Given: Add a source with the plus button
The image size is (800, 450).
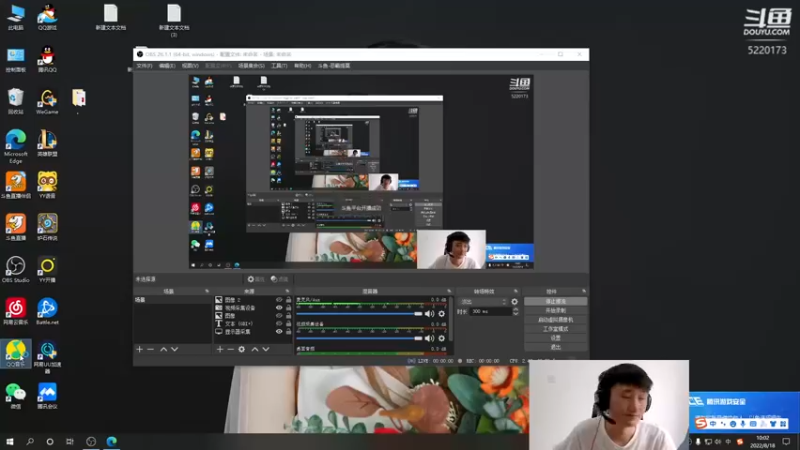Looking at the screenshot, I should click(220, 349).
